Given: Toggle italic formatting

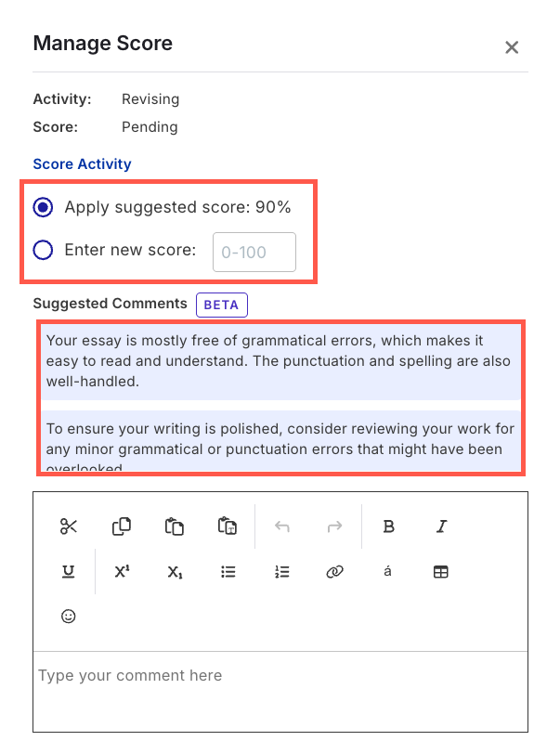Looking at the screenshot, I should [x=442, y=526].
